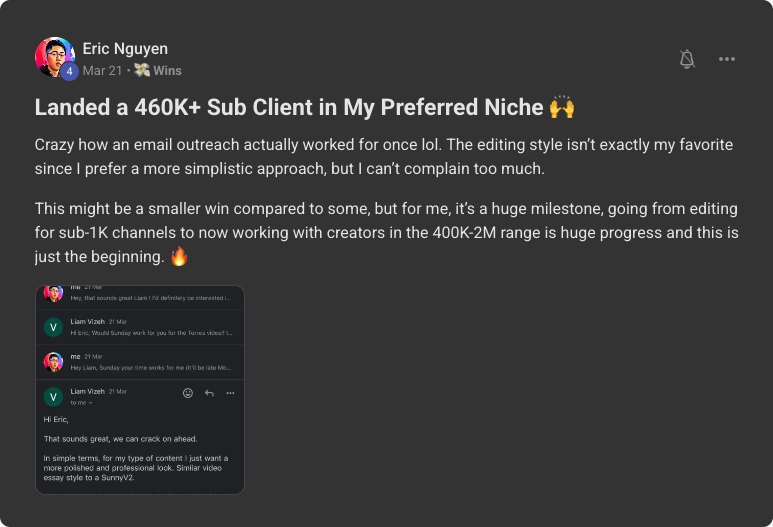Click the emoji reaction icon in email screenshot
The width and height of the screenshot is (773, 527).
[x=188, y=393]
